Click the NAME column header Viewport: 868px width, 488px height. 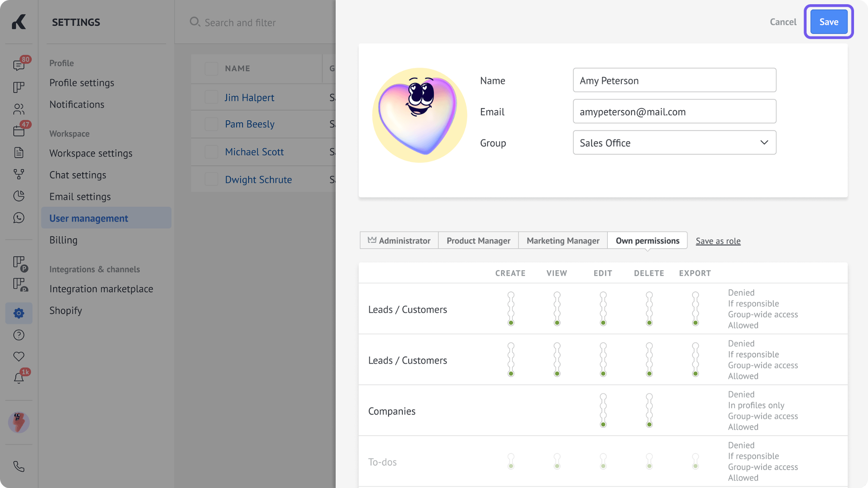click(x=237, y=68)
